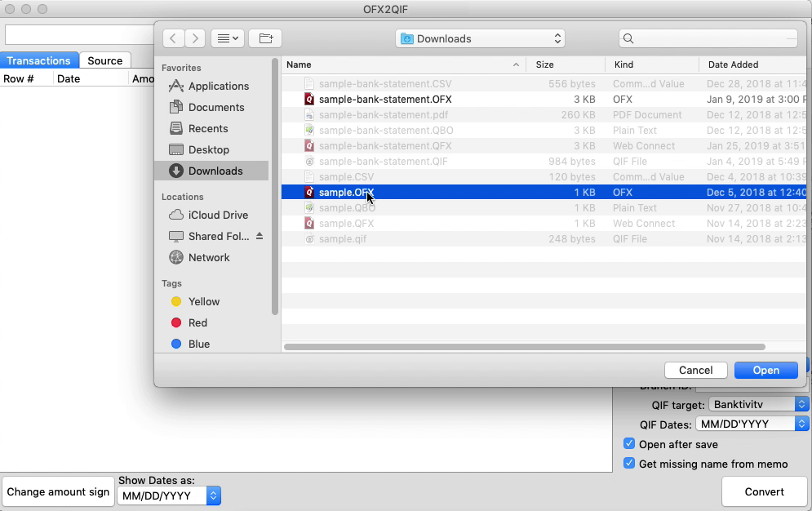Toggle Get missing name from memo

[x=629, y=464]
